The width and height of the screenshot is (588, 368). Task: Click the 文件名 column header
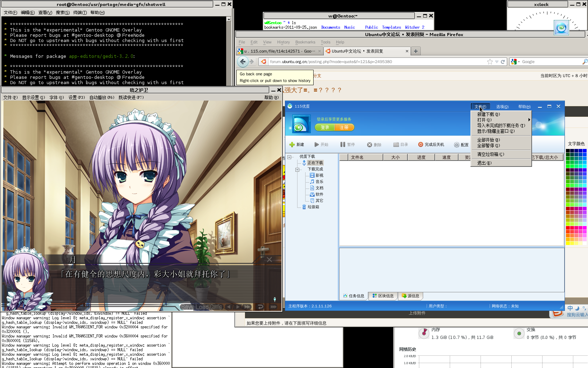(365, 157)
